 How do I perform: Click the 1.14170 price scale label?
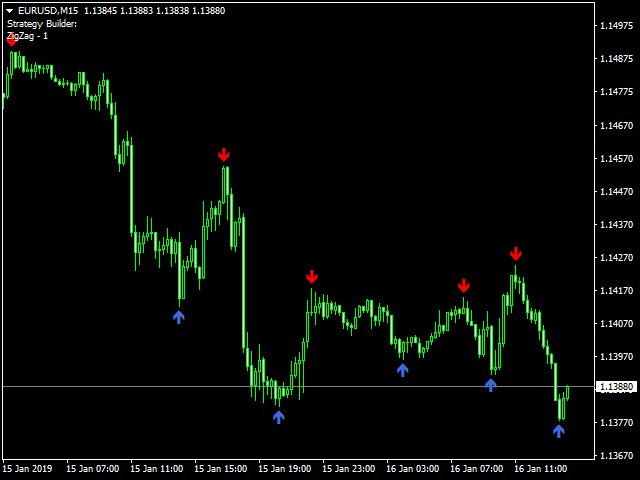[616, 291]
